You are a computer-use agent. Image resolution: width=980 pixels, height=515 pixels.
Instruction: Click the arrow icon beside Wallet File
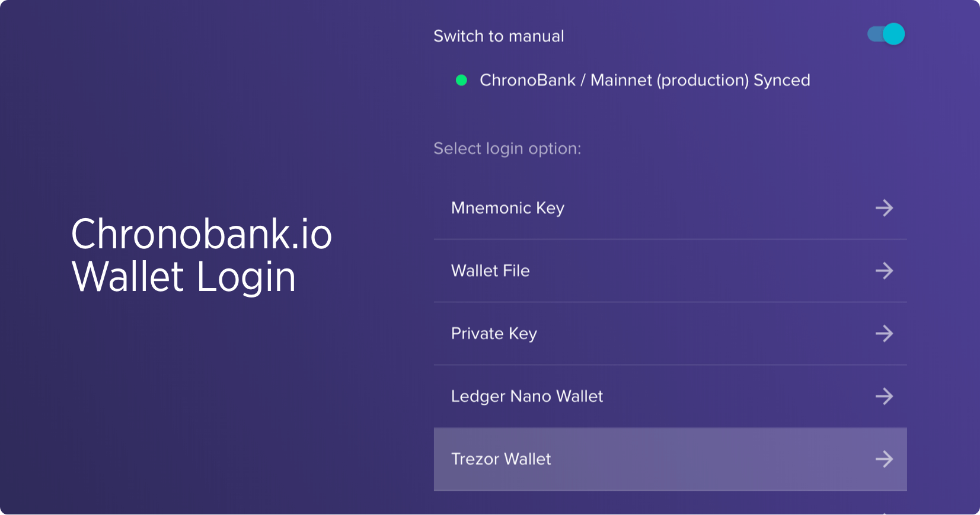[884, 271]
